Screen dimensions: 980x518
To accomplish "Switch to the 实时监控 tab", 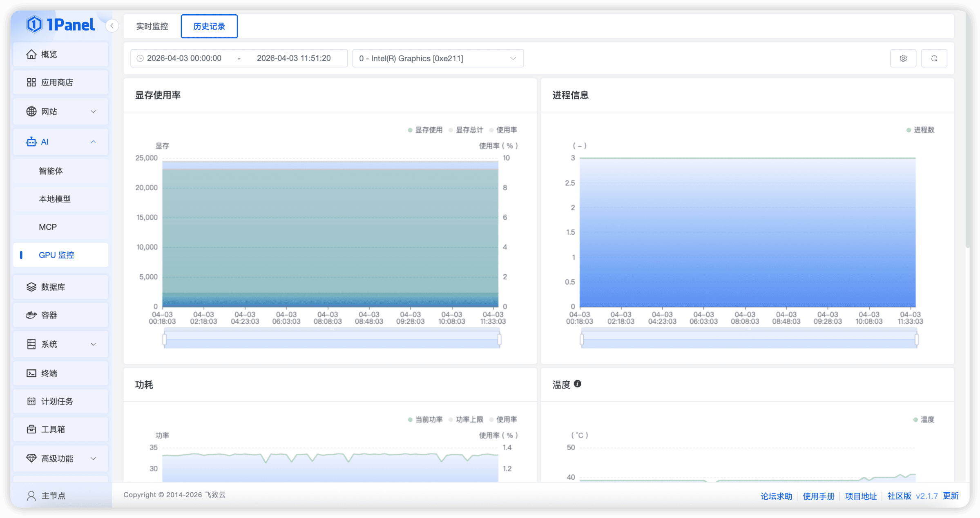I will point(152,26).
